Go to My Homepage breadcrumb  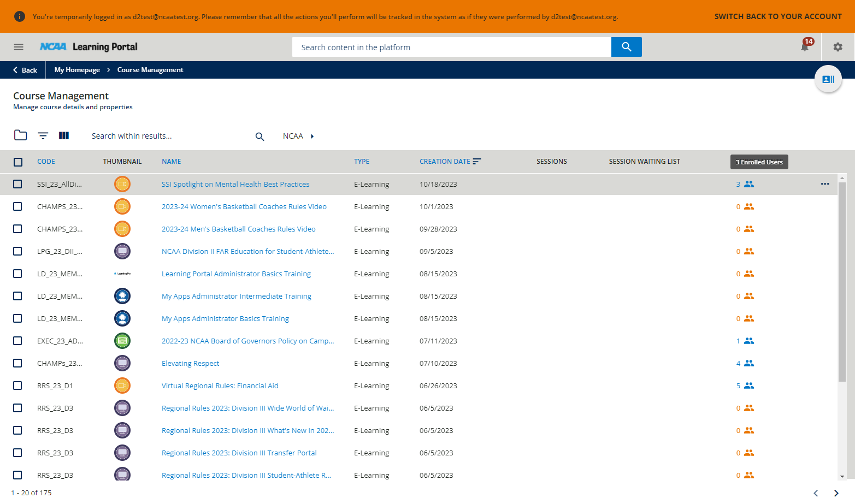77,70
